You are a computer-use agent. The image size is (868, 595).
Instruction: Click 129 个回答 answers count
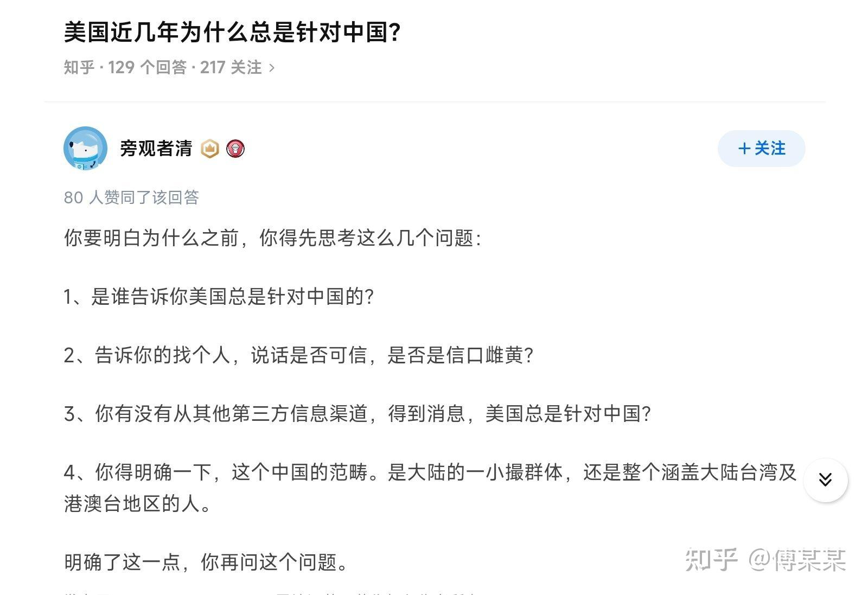(147, 67)
